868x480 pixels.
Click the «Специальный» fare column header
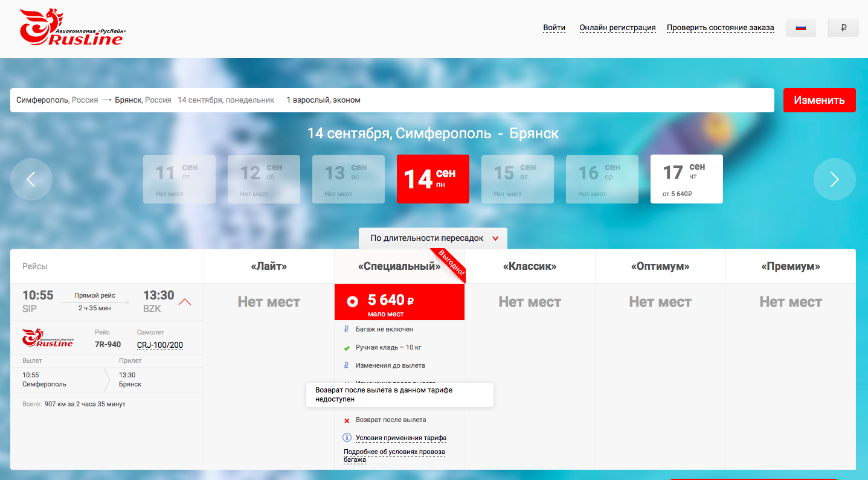point(399,266)
